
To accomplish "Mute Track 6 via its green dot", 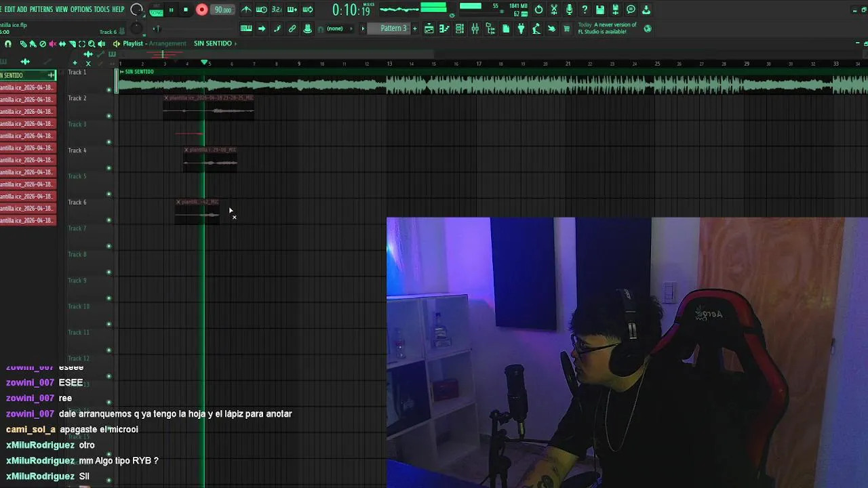I will 109,220.
